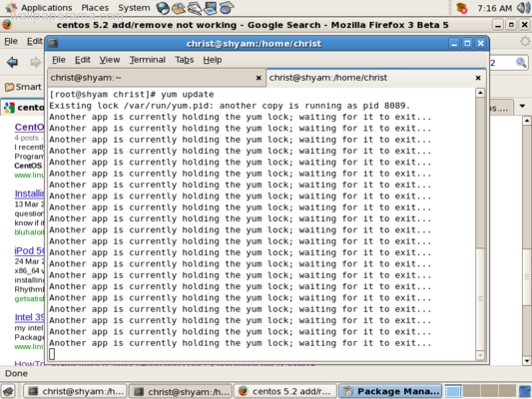
Task: Click the trash icon in bottom panel
Action: point(525,391)
